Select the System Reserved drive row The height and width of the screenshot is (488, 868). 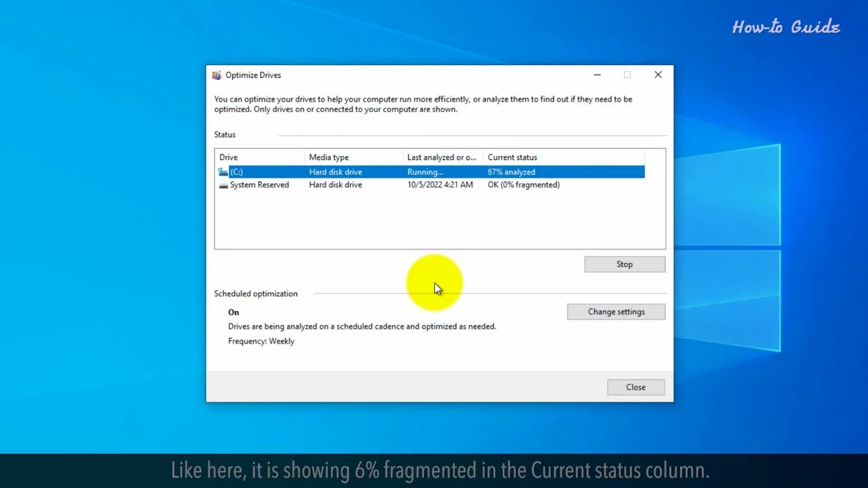tap(430, 185)
